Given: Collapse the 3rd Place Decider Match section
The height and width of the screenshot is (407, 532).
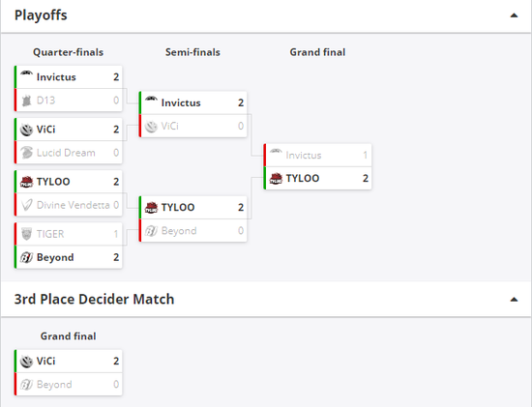Looking at the screenshot, I should [514, 300].
